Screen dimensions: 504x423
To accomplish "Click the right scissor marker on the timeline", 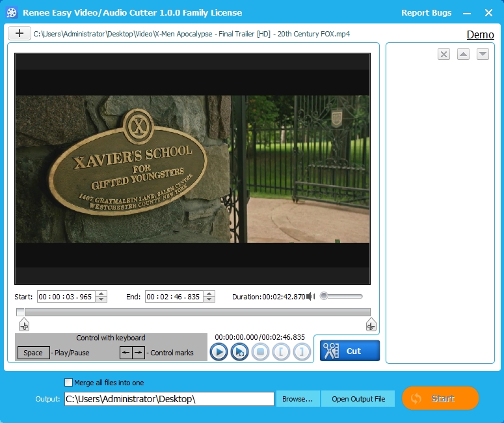I will click(371, 325).
